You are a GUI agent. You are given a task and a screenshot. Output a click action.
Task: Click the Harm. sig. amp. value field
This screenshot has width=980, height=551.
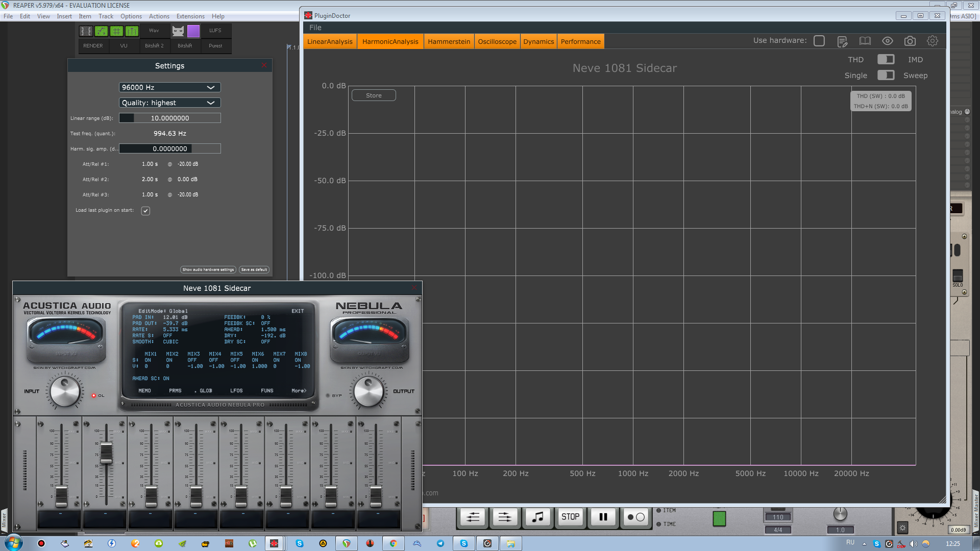point(169,148)
